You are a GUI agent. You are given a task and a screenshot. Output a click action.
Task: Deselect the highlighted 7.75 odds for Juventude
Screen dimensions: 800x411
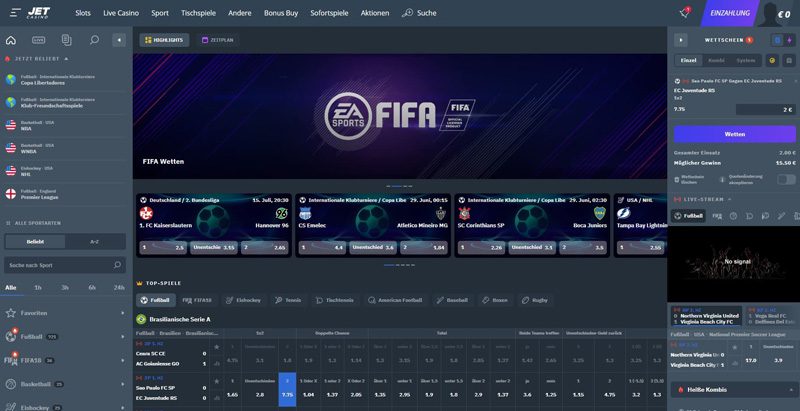point(287,390)
